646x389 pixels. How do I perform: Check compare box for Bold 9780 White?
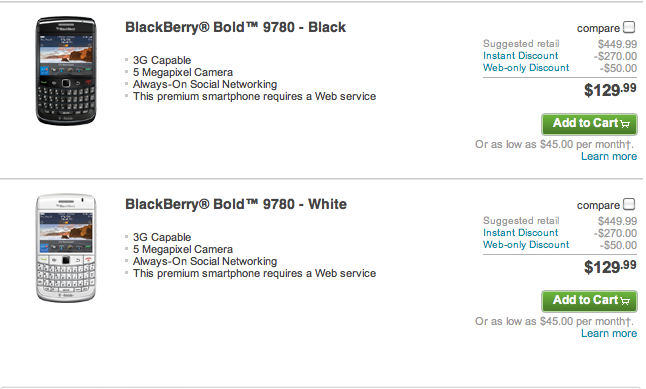[x=629, y=204]
